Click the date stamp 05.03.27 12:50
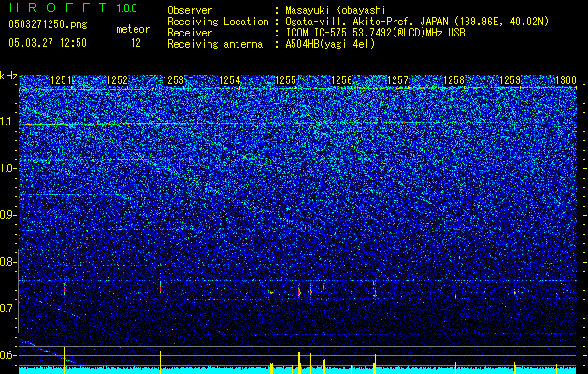Screen dimensions: 588x374 pyautogui.click(x=48, y=43)
